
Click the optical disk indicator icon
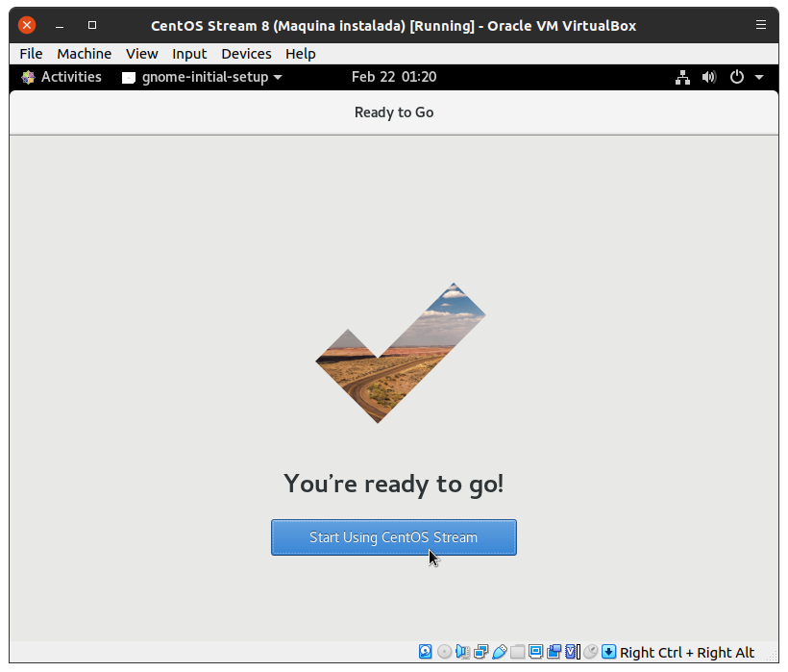(444, 652)
